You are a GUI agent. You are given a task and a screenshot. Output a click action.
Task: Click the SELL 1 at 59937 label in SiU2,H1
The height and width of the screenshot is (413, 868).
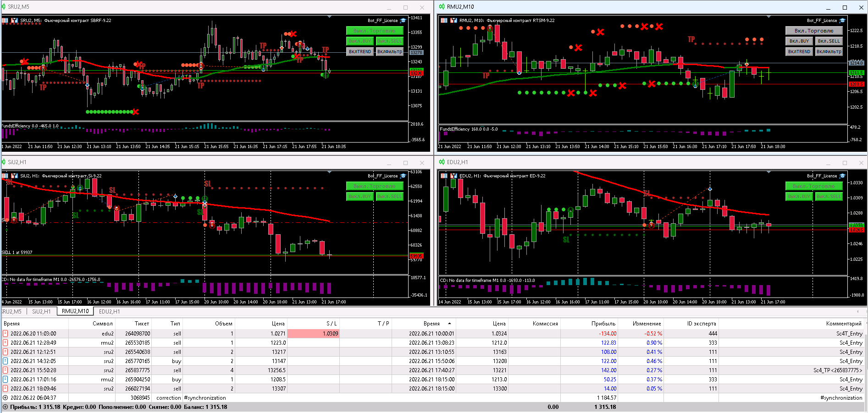17,253
